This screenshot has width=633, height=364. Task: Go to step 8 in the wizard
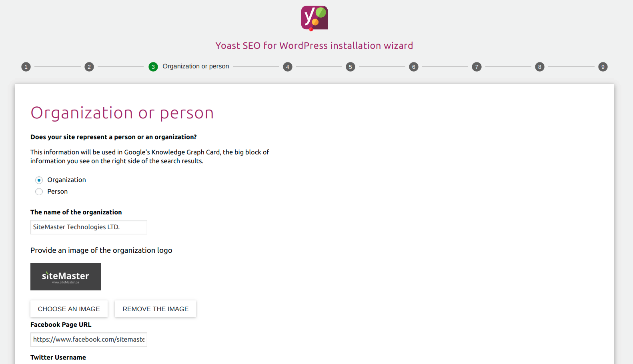540,67
